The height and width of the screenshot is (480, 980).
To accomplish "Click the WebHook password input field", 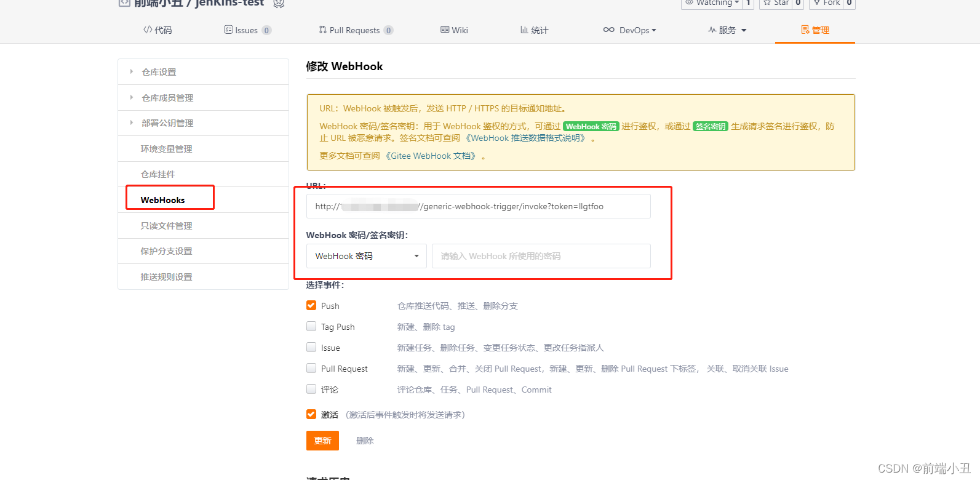I will [541, 256].
